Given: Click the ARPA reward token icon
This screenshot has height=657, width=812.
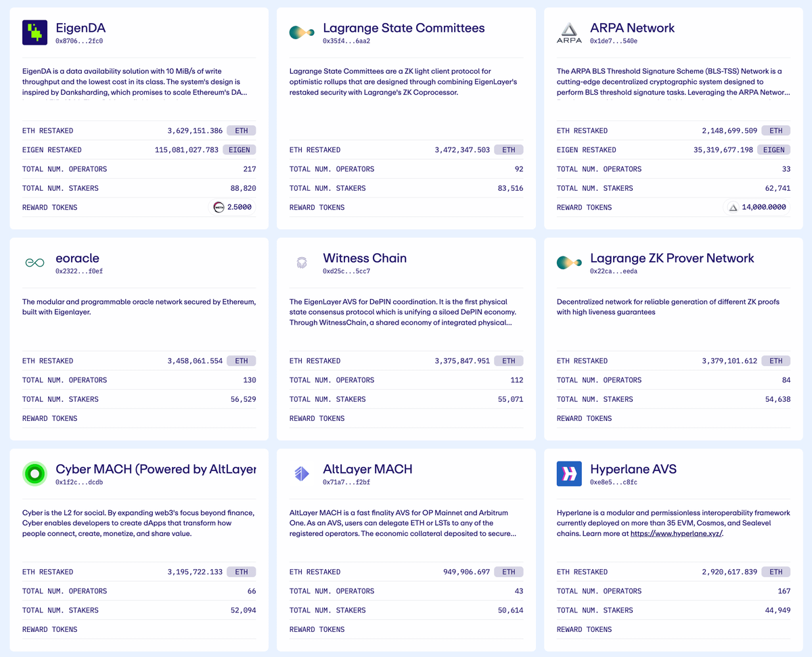Looking at the screenshot, I should click(x=733, y=208).
